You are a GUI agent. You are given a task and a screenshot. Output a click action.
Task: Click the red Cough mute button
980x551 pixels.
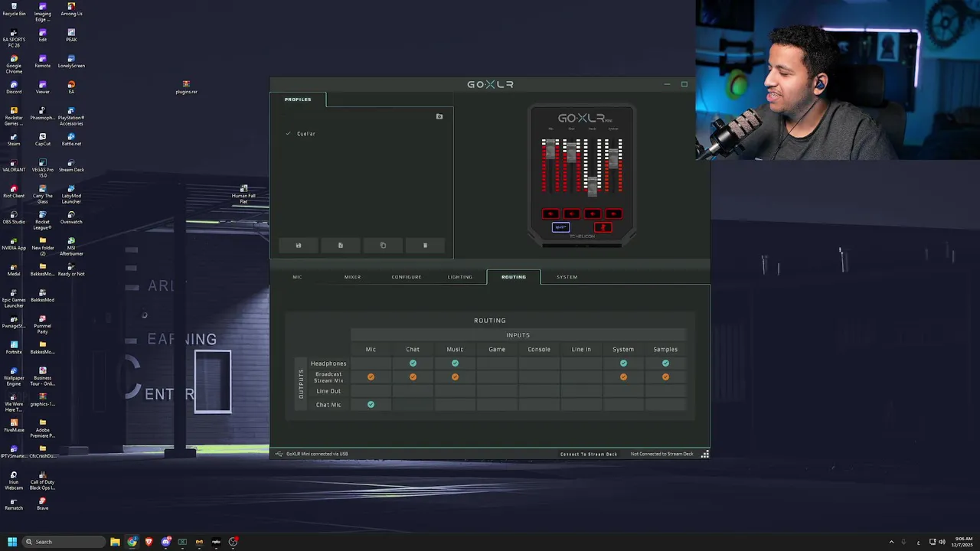click(603, 227)
